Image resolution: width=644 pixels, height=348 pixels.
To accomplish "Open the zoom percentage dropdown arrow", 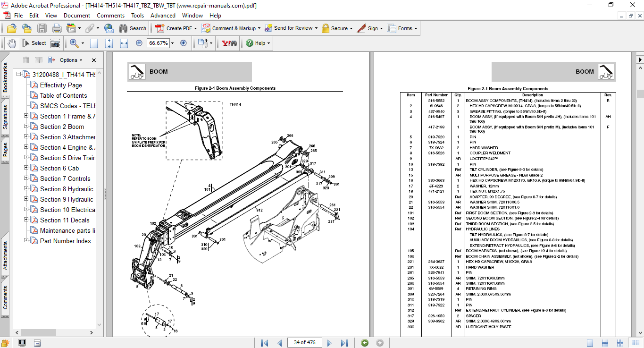I will click(172, 43).
